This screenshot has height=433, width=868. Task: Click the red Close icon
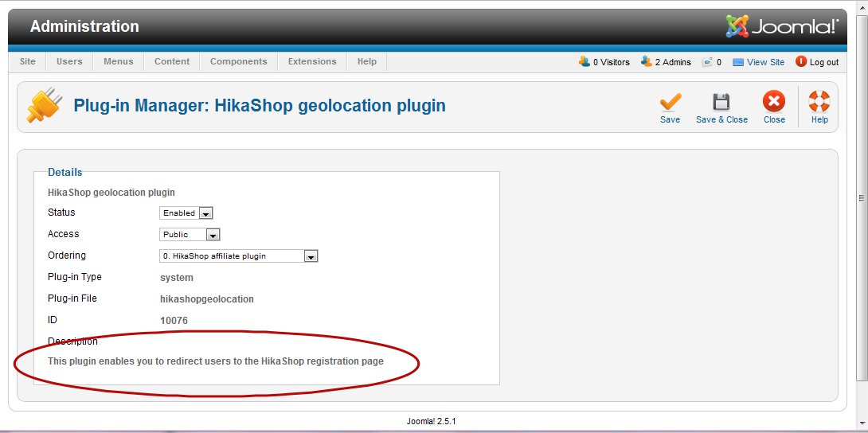774,102
